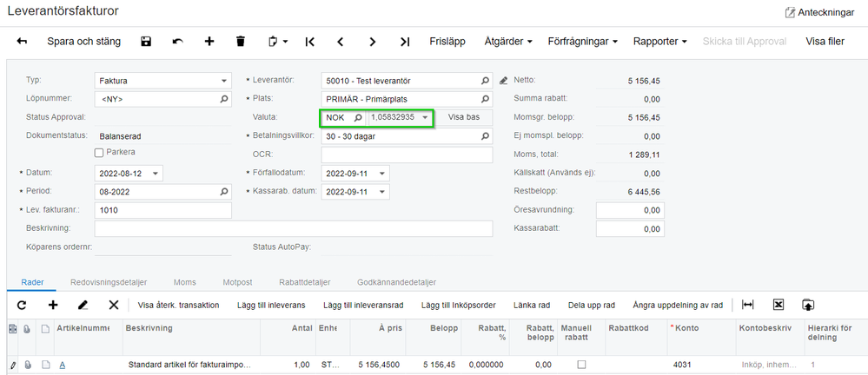The height and width of the screenshot is (375, 868).
Task: Switch to the Moms tab
Action: click(x=185, y=282)
